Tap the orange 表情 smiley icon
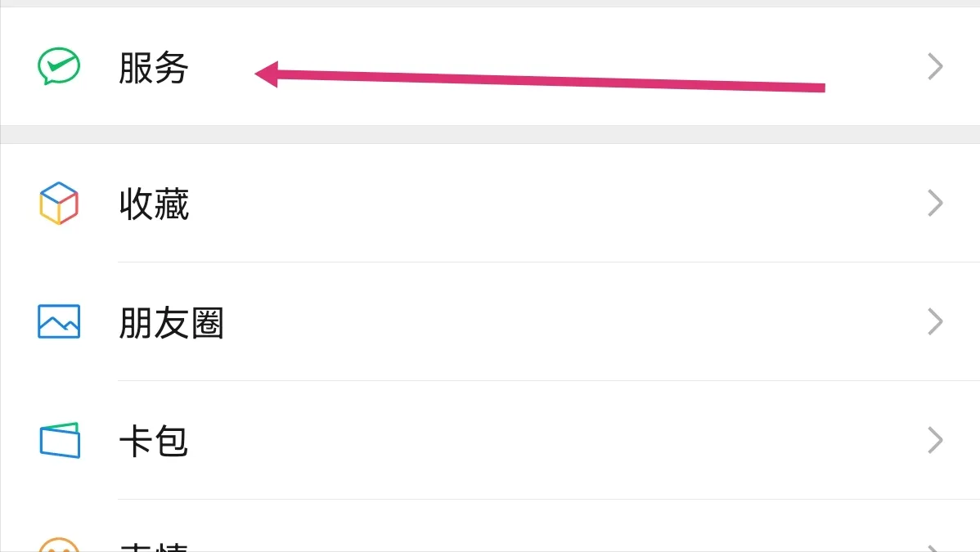The height and width of the screenshot is (552, 980). (x=59, y=545)
